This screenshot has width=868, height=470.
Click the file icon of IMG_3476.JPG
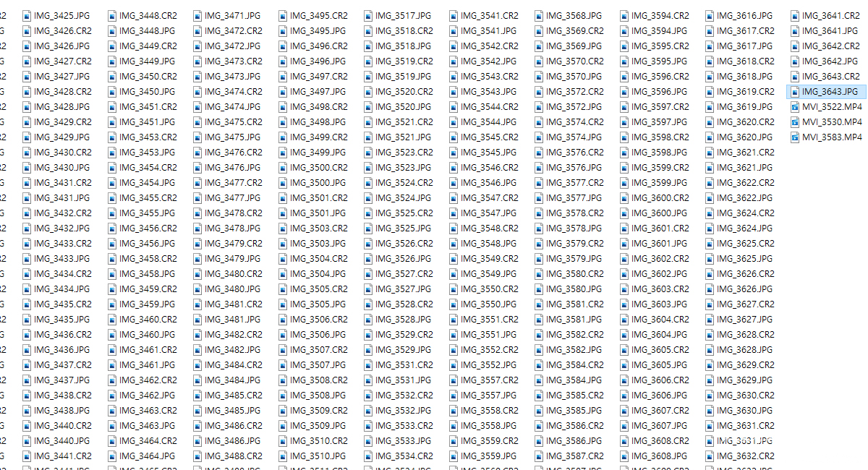tap(197, 167)
